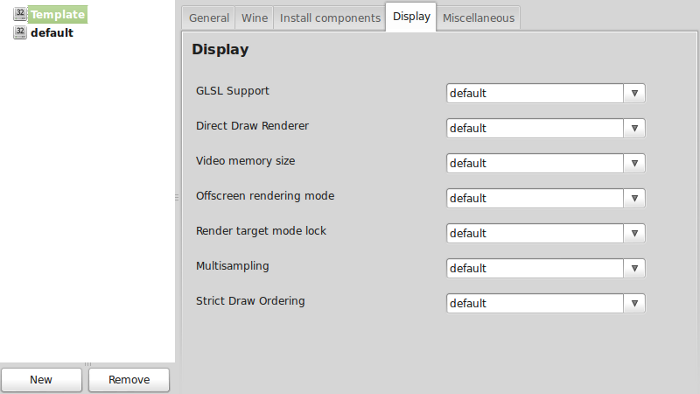Open Strict Draw Ordering dropdown

[x=634, y=303]
